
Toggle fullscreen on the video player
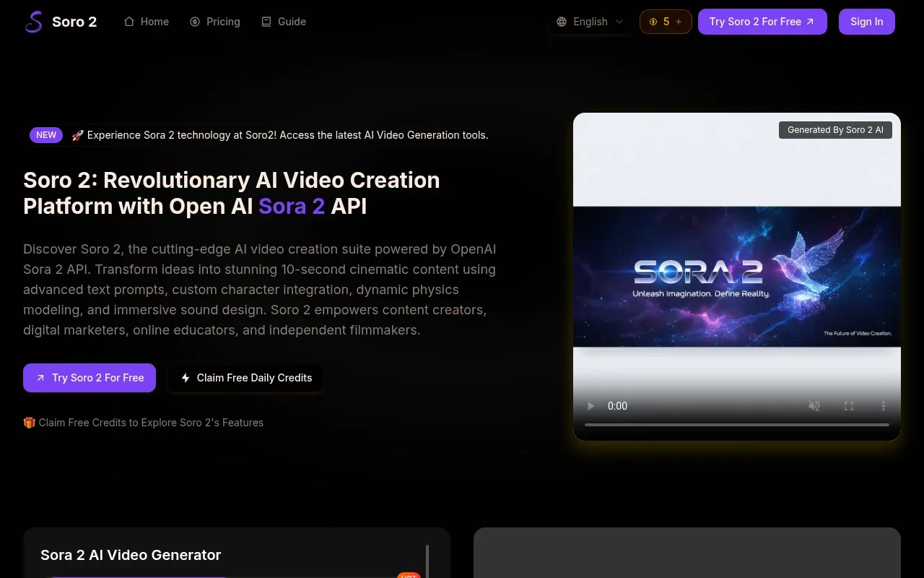click(849, 406)
